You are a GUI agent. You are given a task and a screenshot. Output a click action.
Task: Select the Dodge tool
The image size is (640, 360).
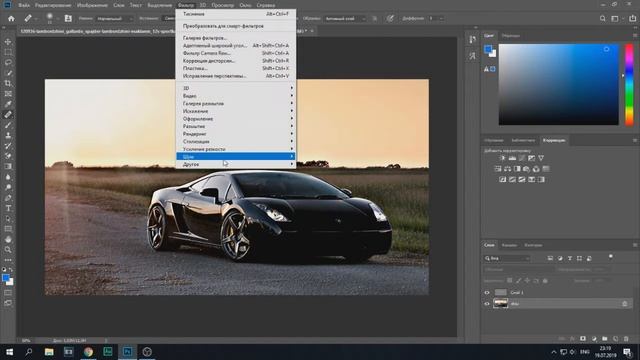(x=8, y=187)
